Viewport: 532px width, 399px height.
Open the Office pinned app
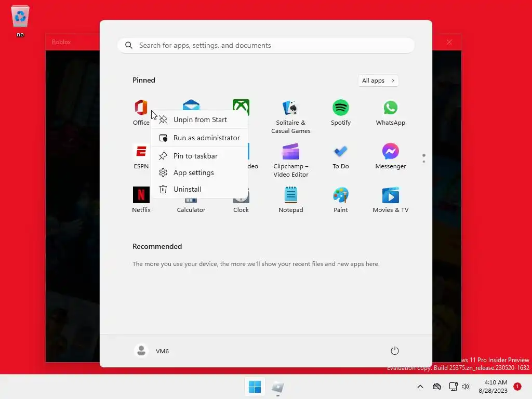pyautogui.click(x=141, y=112)
